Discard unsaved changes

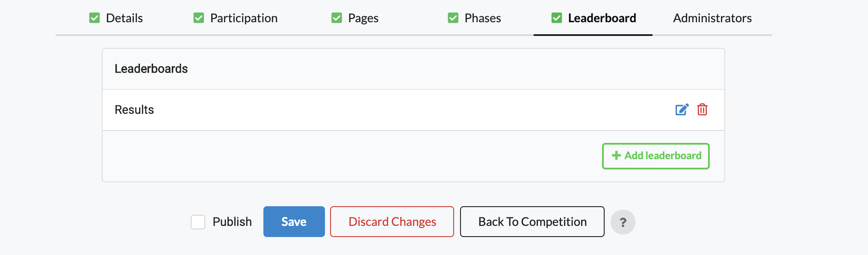pyautogui.click(x=392, y=222)
